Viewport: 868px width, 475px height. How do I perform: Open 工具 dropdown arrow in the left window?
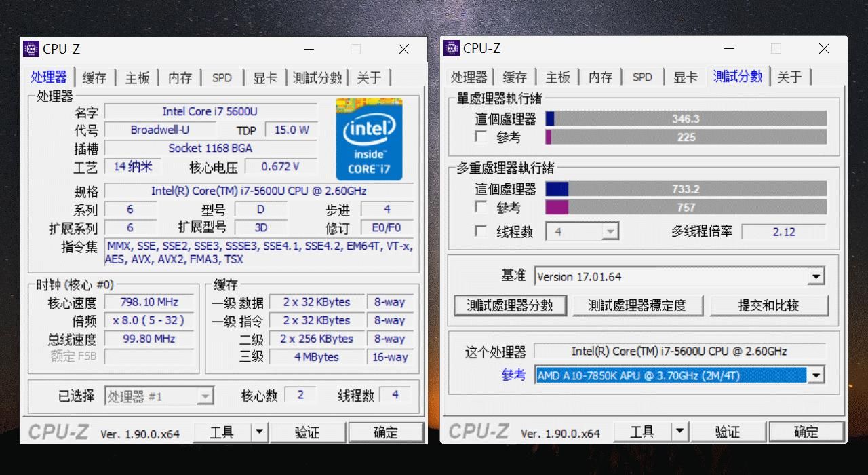[x=259, y=432]
